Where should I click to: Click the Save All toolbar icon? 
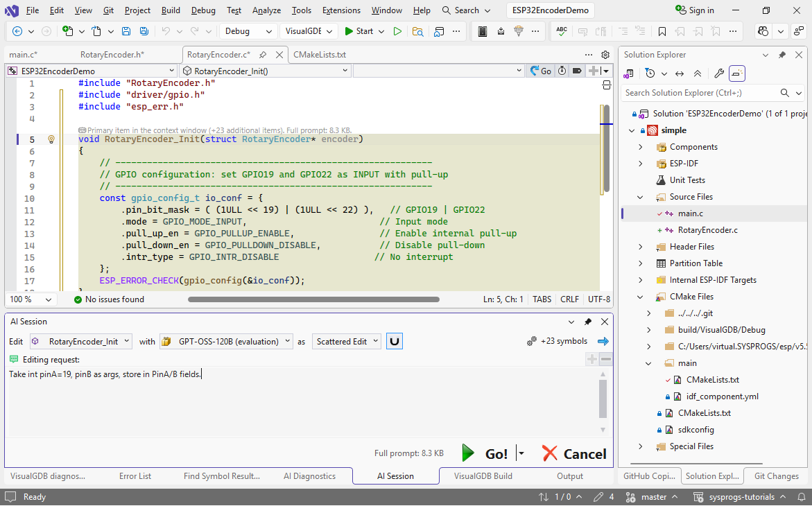(x=144, y=31)
